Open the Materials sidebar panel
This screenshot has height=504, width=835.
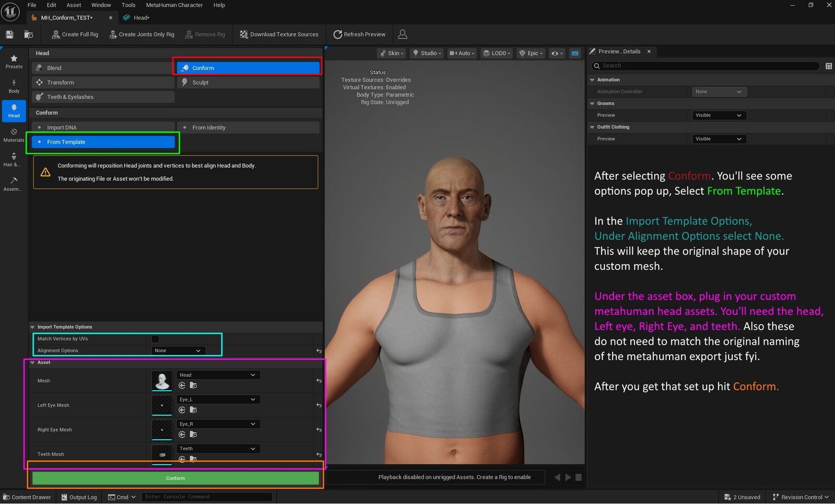click(14, 135)
